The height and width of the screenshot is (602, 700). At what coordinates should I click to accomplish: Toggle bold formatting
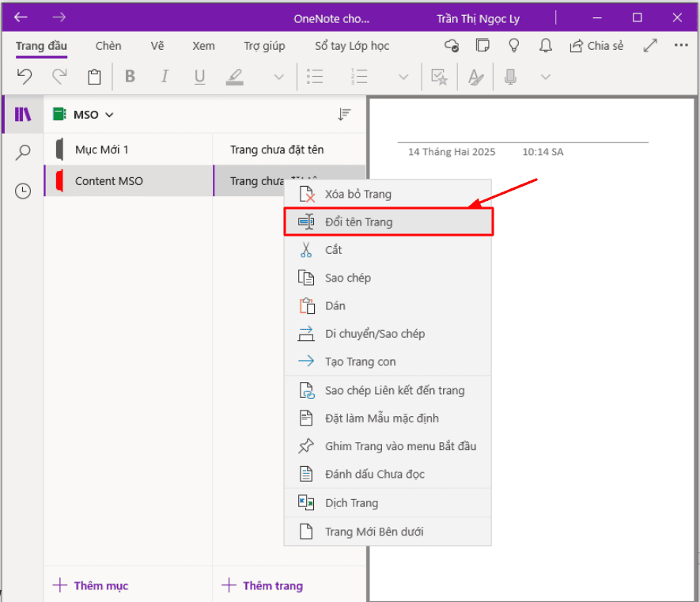click(130, 77)
